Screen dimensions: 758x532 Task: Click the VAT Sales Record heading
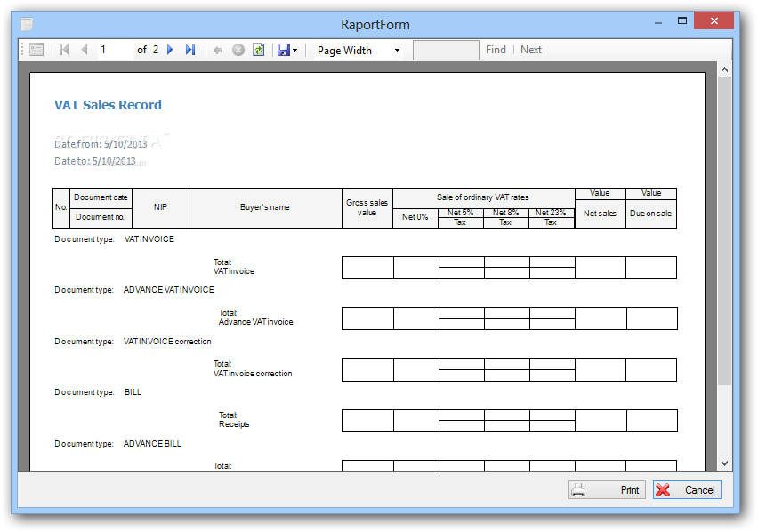click(x=108, y=105)
